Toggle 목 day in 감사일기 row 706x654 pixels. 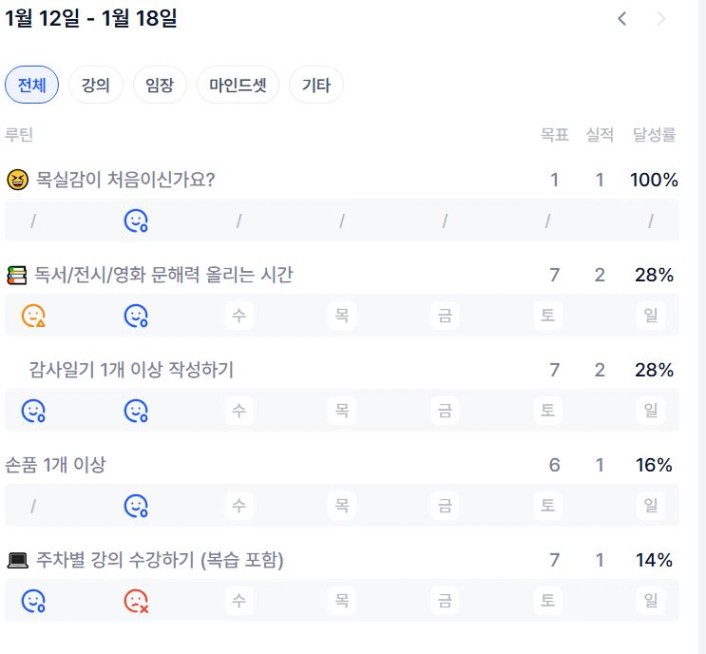[x=342, y=411]
